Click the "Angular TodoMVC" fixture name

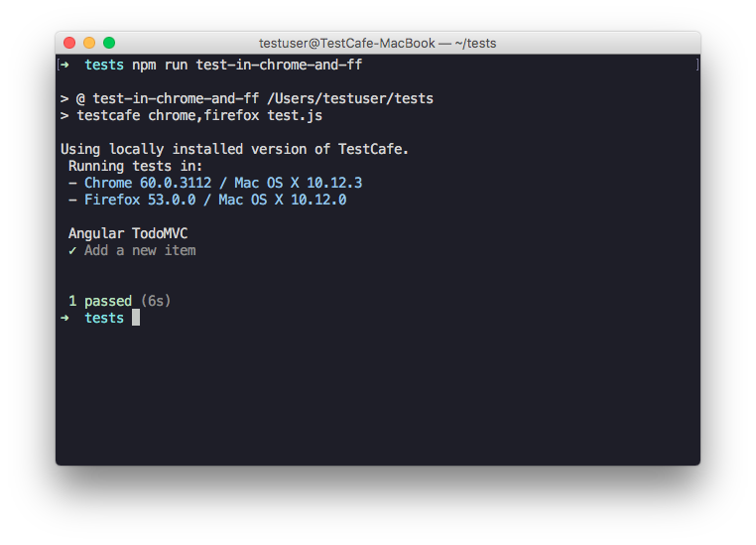(128, 233)
